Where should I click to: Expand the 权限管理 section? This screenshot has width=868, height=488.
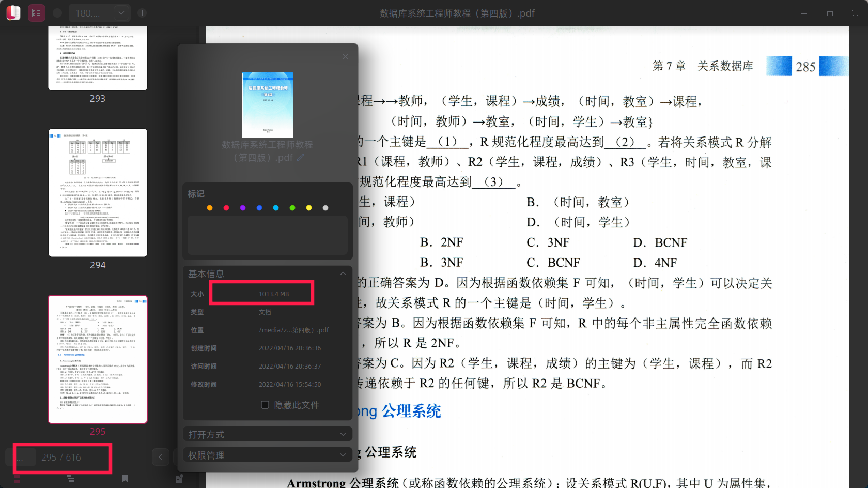click(x=343, y=455)
